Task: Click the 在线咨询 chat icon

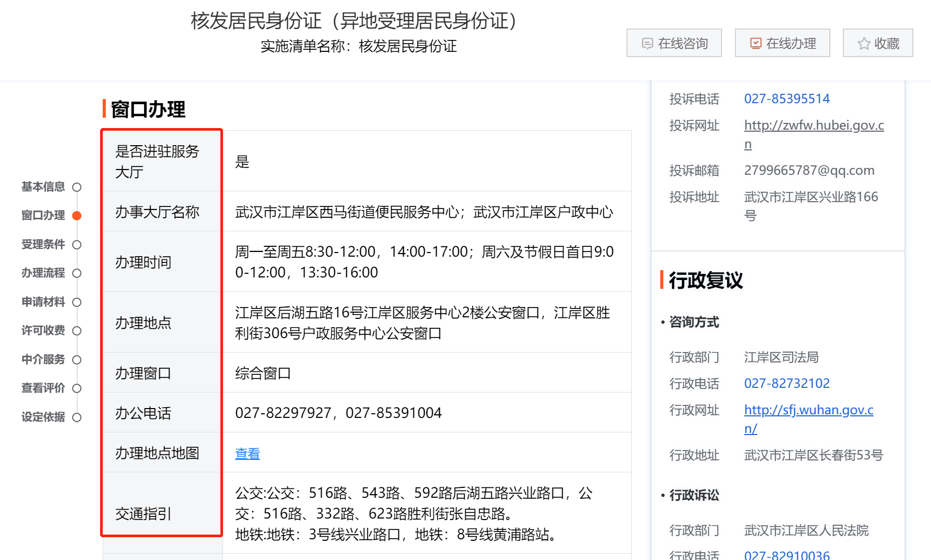Action: click(647, 44)
